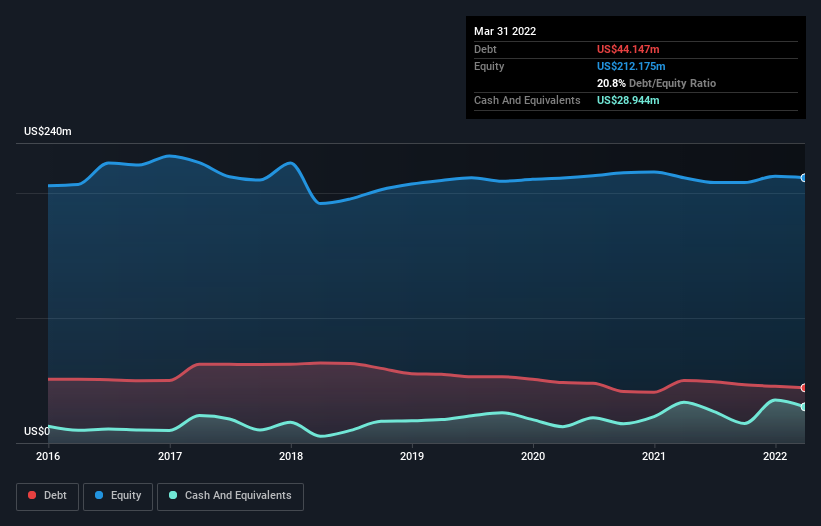This screenshot has width=821, height=526.
Task: Click the US$28.944m cash value
Action: coord(628,100)
